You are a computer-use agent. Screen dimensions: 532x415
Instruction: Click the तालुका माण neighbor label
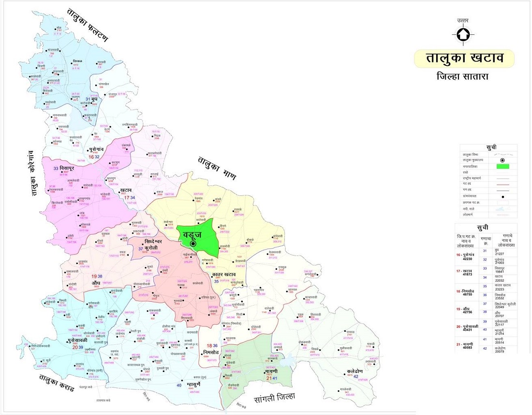pyautogui.click(x=213, y=166)
